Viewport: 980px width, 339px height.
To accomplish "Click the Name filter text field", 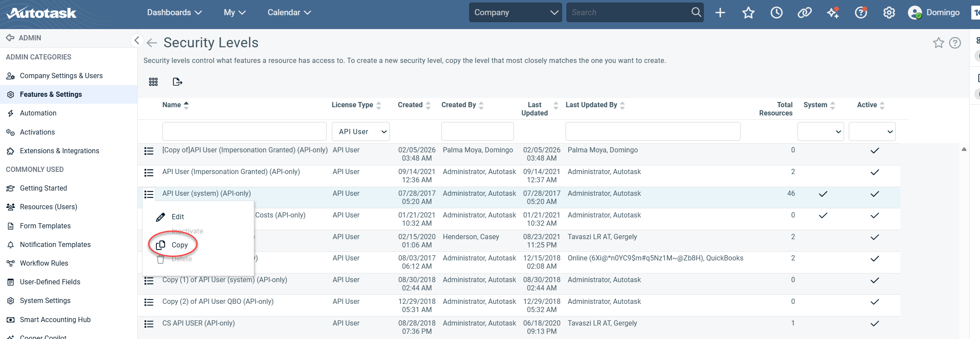I will [x=244, y=132].
